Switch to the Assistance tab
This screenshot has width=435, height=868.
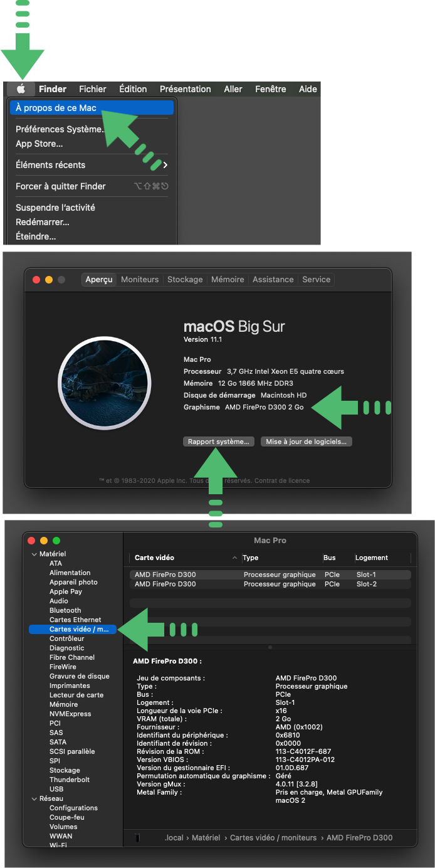click(x=273, y=280)
